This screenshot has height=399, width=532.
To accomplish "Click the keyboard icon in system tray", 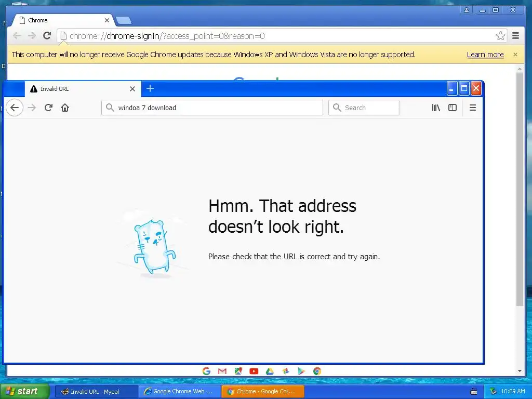I will 474,392.
